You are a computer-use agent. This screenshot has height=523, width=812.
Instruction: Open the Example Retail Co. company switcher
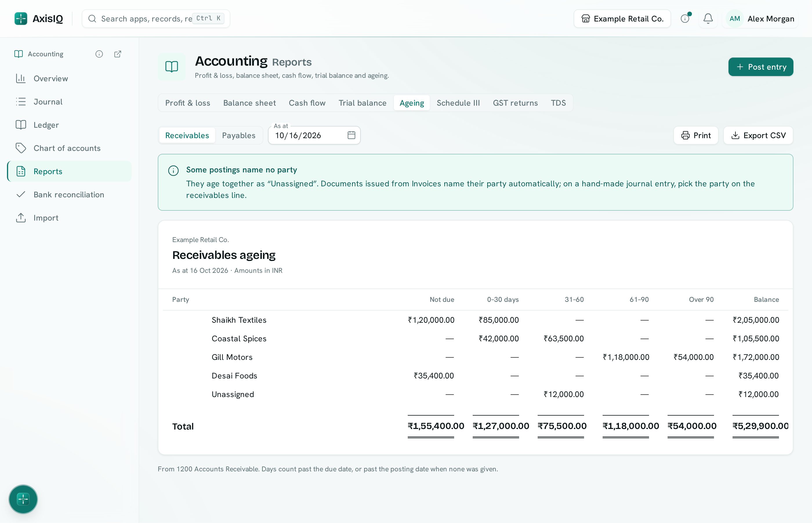[622, 19]
